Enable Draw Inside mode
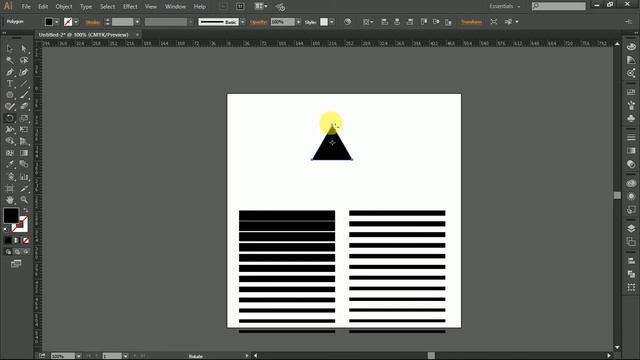 (x=26, y=252)
